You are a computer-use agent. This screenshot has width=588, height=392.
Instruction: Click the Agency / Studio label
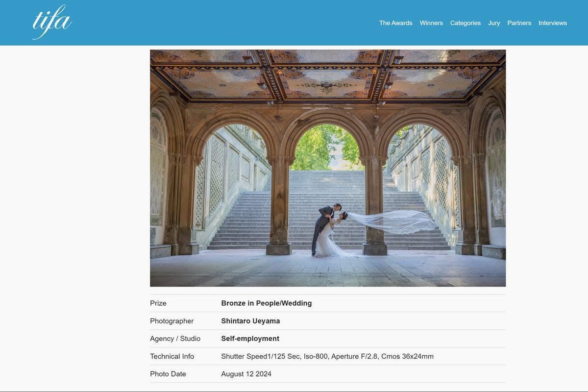175,339
